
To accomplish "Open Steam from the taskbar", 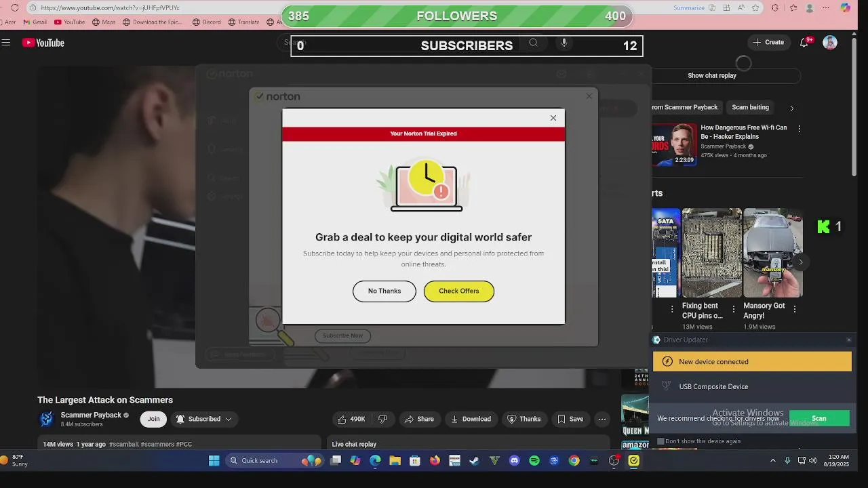I will pyautogui.click(x=474, y=461).
